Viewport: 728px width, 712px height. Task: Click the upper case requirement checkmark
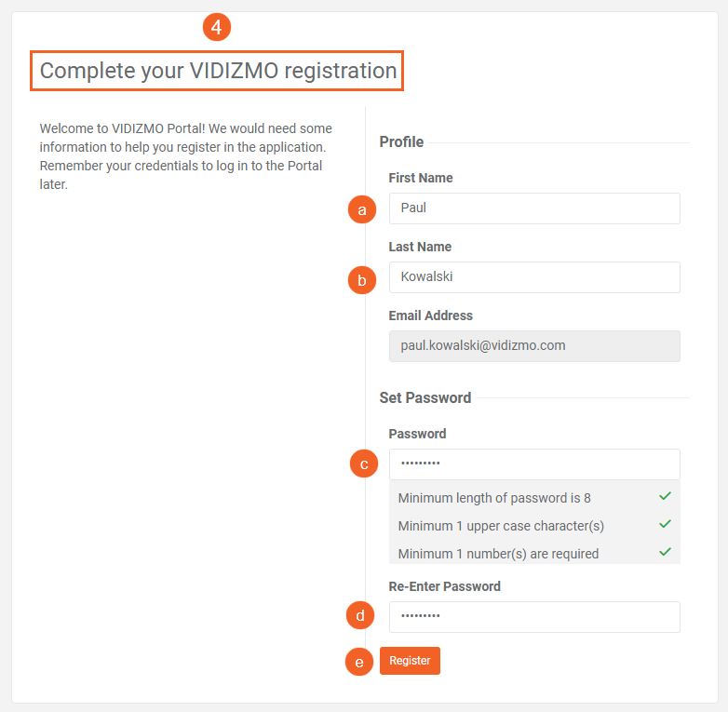pos(665,525)
